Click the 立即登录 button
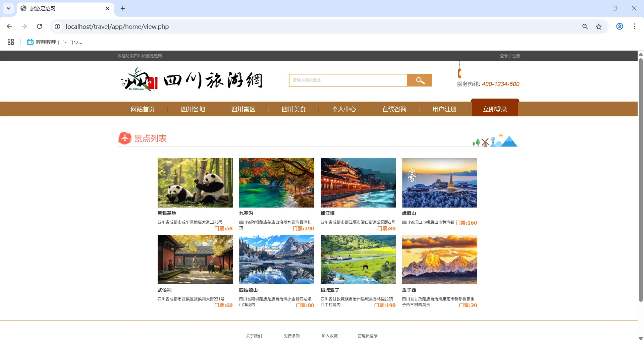The image size is (644, 342). (495, 108)
